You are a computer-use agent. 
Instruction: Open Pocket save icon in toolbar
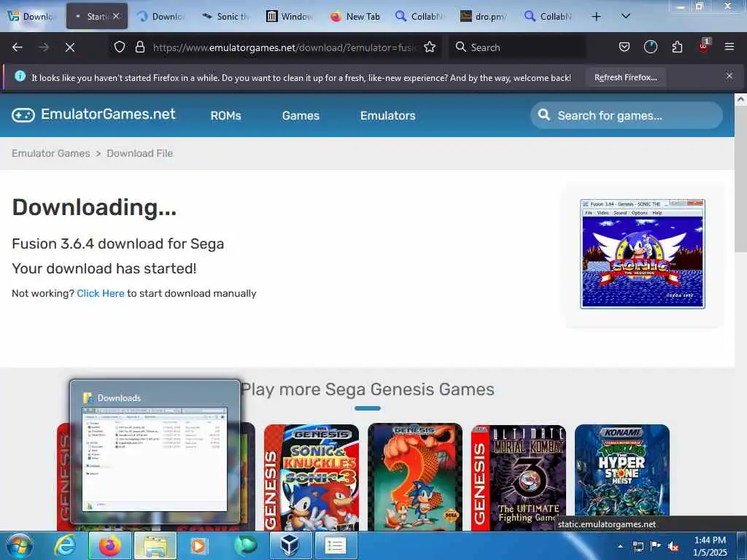pos(624,47)
